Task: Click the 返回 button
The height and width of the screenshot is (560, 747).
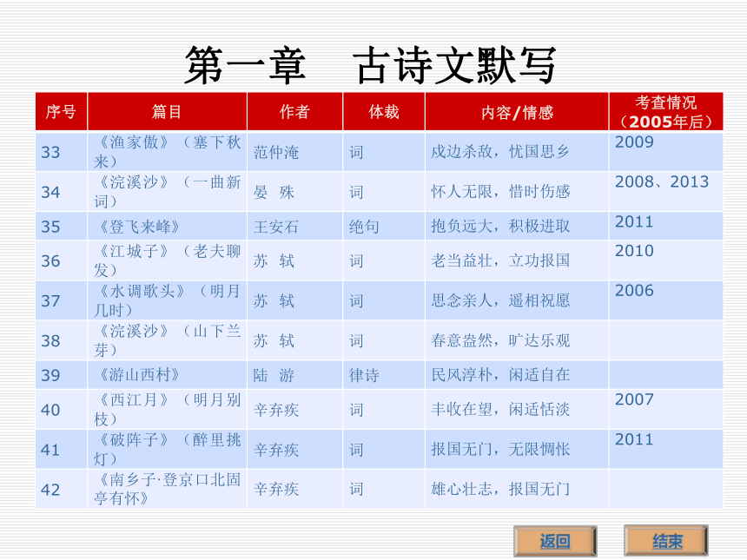Action: pyautogui.click(x=555, y=541)
